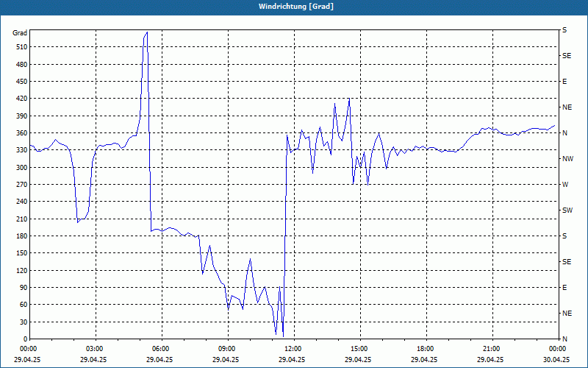This screenshot has height=368, width=588.
Task: Click the 00:00 time label above 30.04.25
Action: click(559, 349)
